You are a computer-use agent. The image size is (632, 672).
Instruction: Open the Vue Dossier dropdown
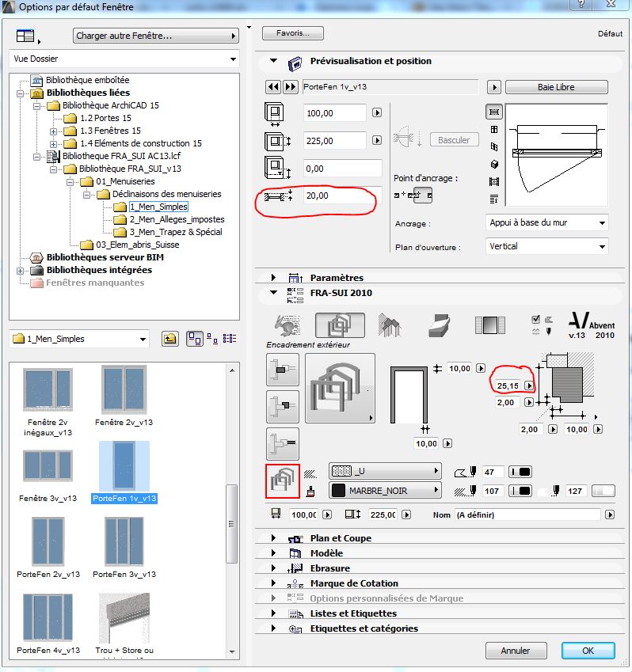click(124, 59)
